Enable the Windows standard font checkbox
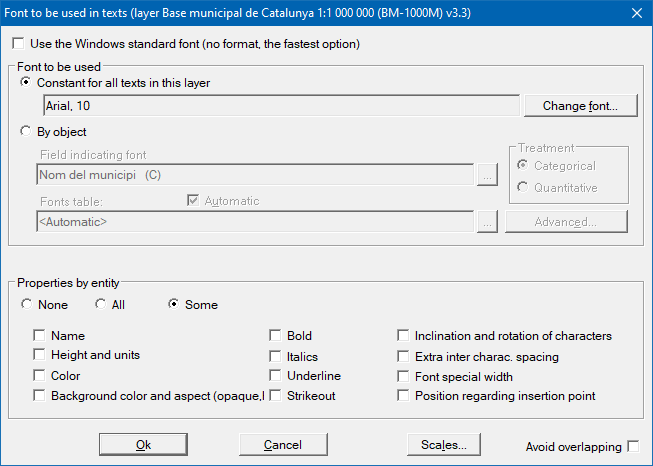 point(18,43)
